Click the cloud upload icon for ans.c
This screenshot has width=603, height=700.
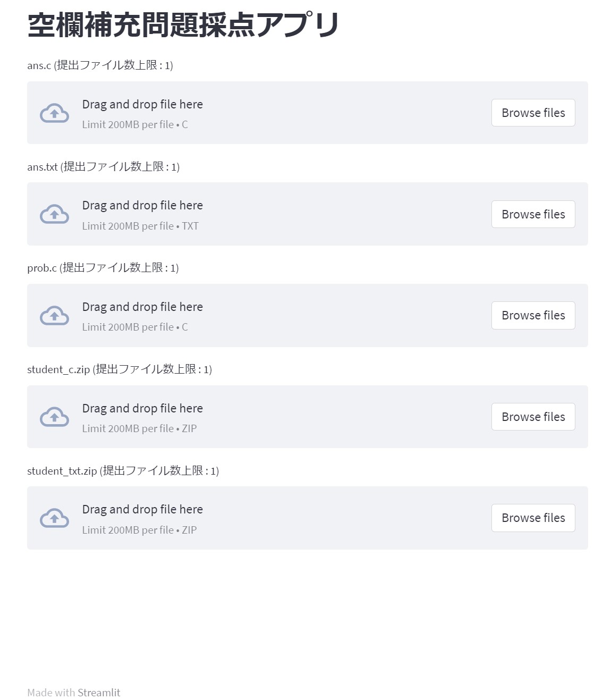[x=54, y=113]
